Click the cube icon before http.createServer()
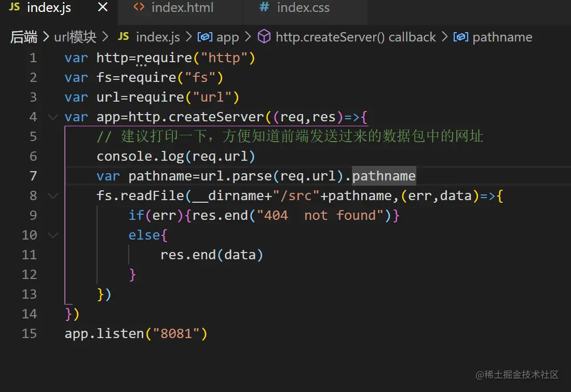The height and width of the screenshot is (392, 571). pyautogui.click(x=264, y=37)
